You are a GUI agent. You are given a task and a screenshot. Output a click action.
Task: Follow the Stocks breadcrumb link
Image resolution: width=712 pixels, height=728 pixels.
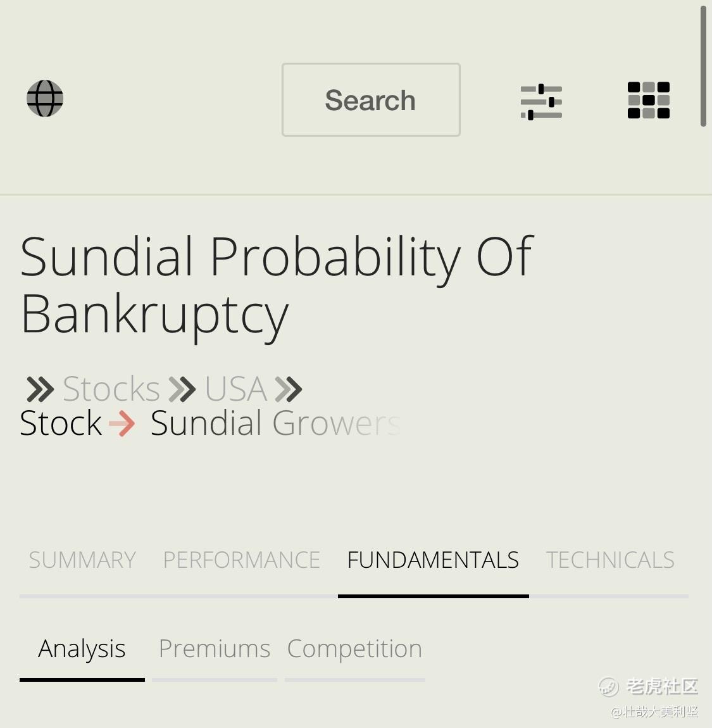(111, 389)
